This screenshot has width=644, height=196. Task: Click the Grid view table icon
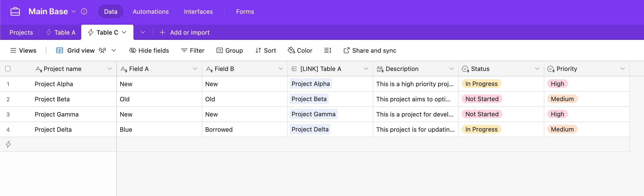[60, 51]
